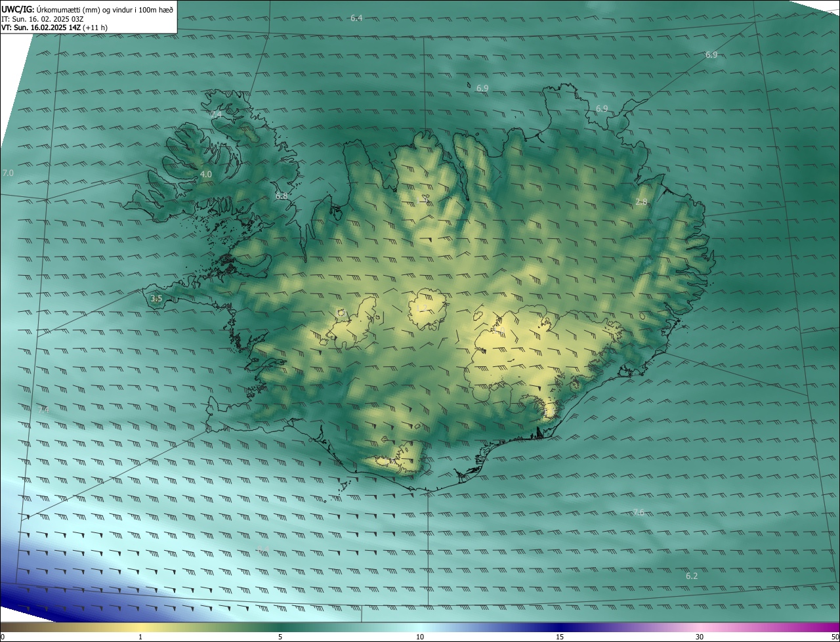Image resolution: width=840 pixels, height=642 pixels.
Task: Click the 3.5 value on the map
Action: tap(156, 298)
